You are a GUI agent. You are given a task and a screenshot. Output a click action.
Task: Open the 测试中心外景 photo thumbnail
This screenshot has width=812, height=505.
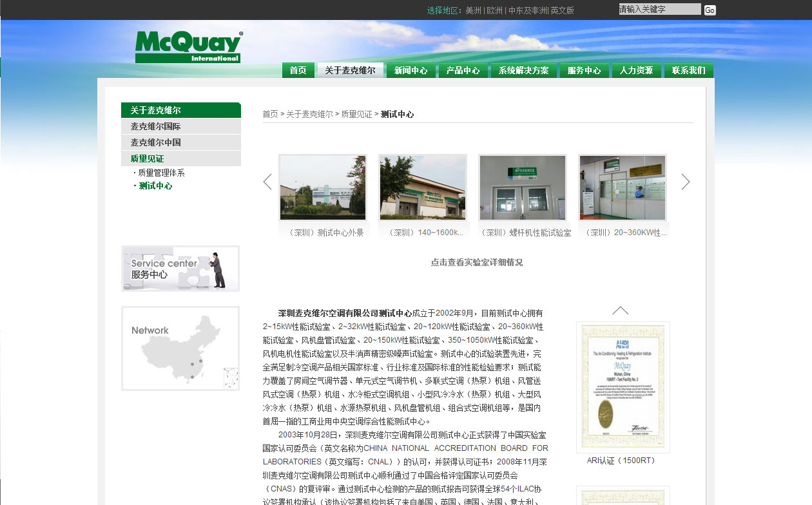click(323, 187)
